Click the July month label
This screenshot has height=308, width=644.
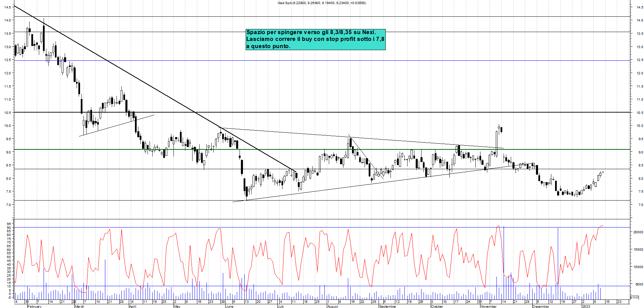[x=280, y=306]
